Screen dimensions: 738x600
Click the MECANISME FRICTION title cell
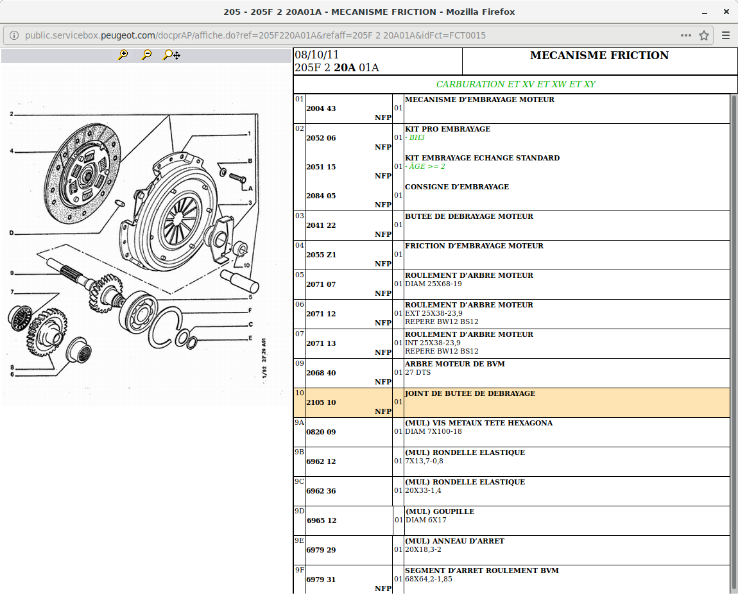click(x=599, y=60)
